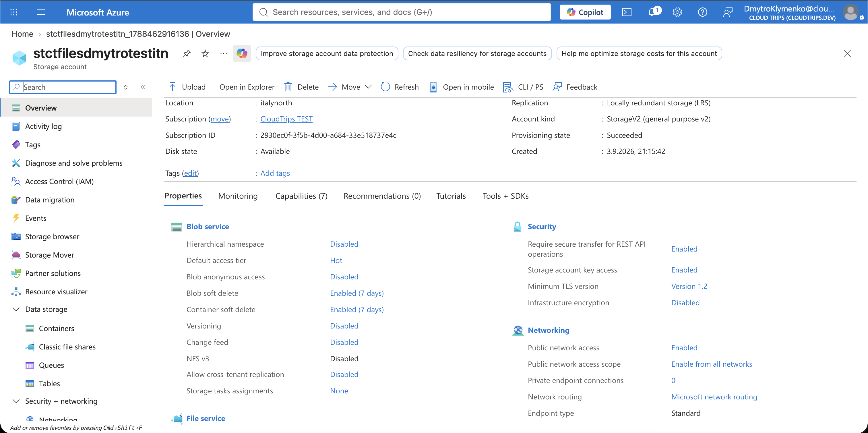The image size is (868, 433).
Task: Select the Properties tab
Action: coord(183,196)
